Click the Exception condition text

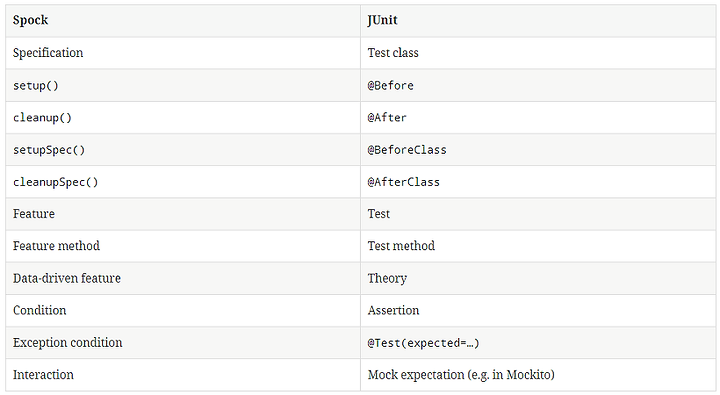click(68, 343)
